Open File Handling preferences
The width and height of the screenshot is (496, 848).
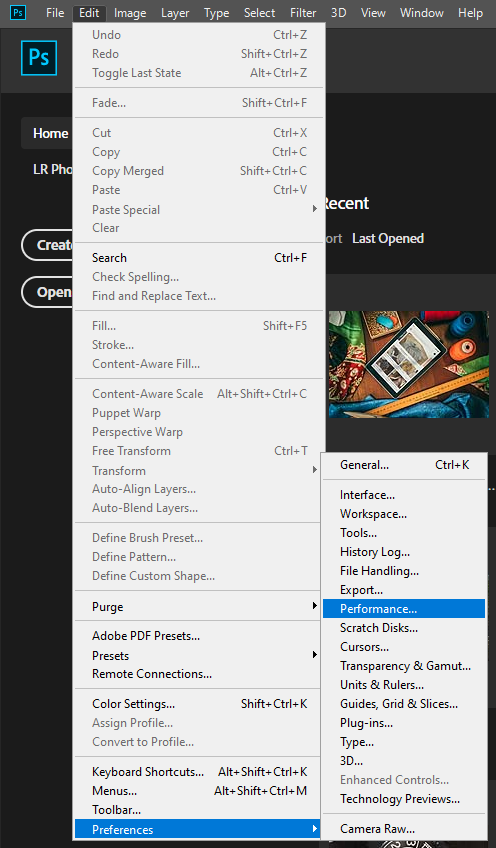[404, 571]
